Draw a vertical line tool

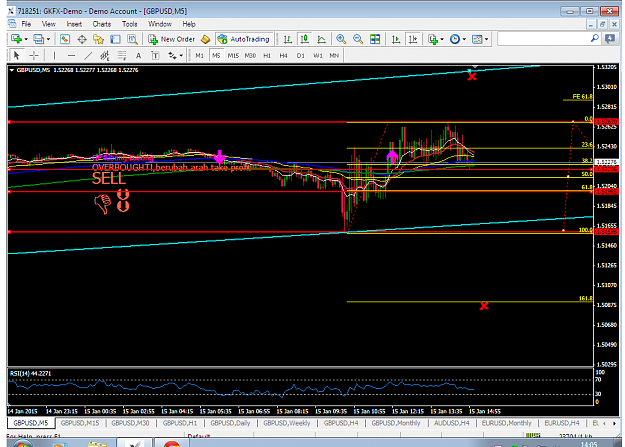[x=54, y=55]
